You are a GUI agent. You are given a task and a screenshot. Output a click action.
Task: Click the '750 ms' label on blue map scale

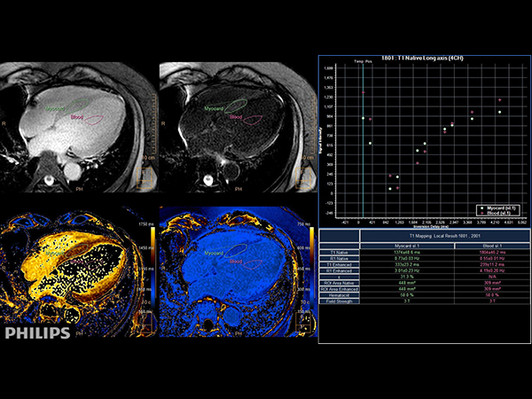pyautogui.click(x=304, y=224)
